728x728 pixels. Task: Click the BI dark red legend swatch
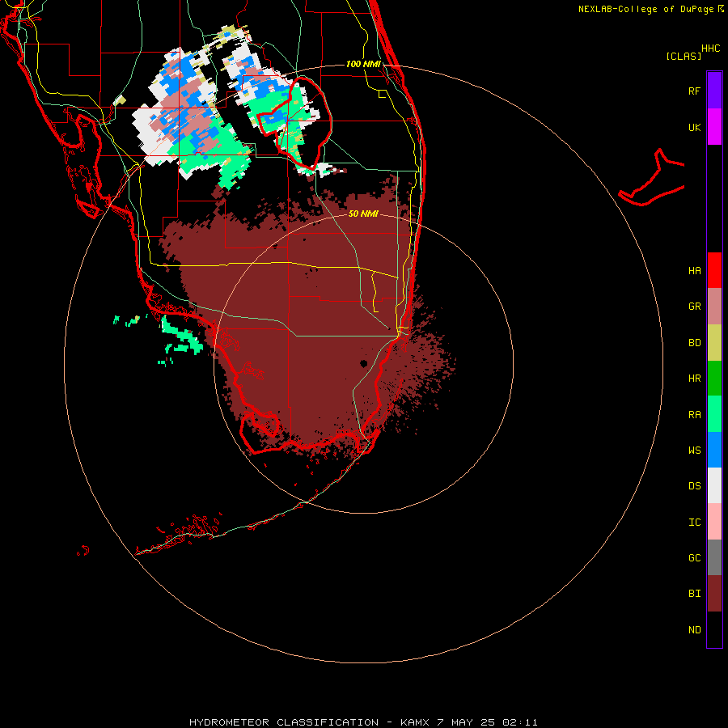pos(714,594)
